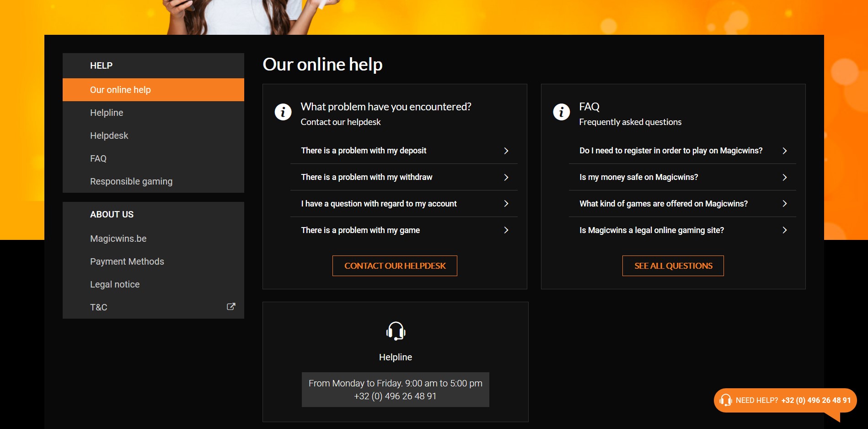Open FAQ in the Help sidebar
Screen dimensions: 868x429
coord(153,158)
